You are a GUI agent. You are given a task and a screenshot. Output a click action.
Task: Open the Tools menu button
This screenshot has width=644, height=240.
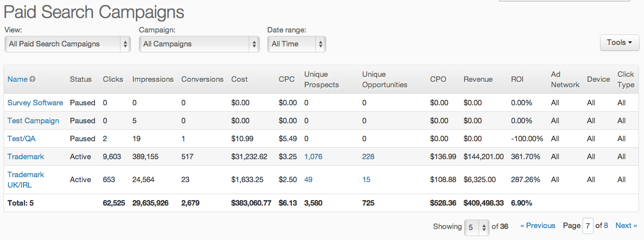620,42
